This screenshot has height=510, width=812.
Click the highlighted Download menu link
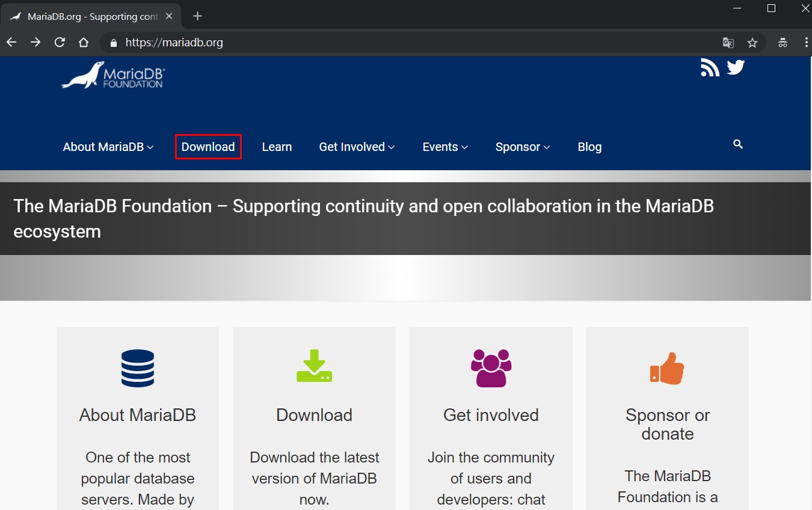(x=208, y=147)
